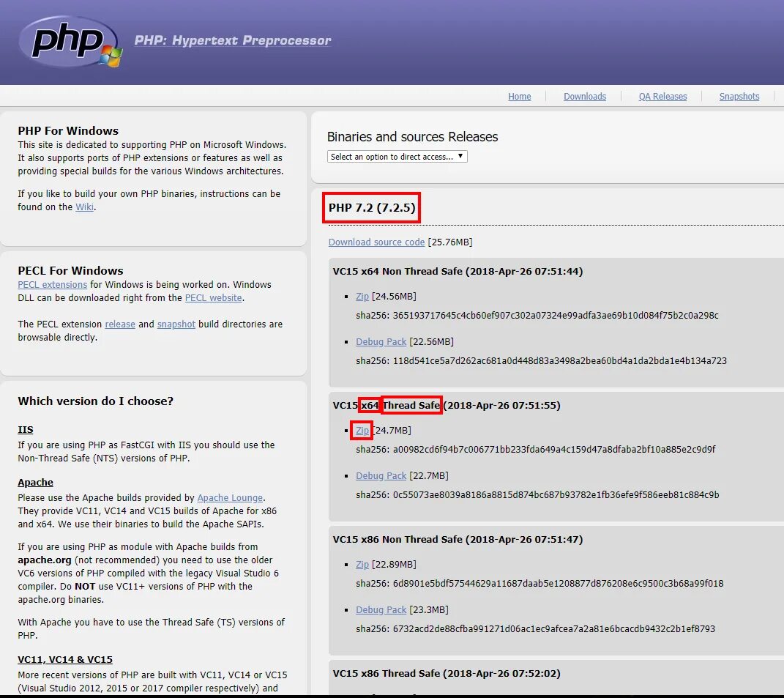784x698 pixels.
Task: Expand 'Select an option to direct access' dropdown
Action: click(x=397, y=157)
